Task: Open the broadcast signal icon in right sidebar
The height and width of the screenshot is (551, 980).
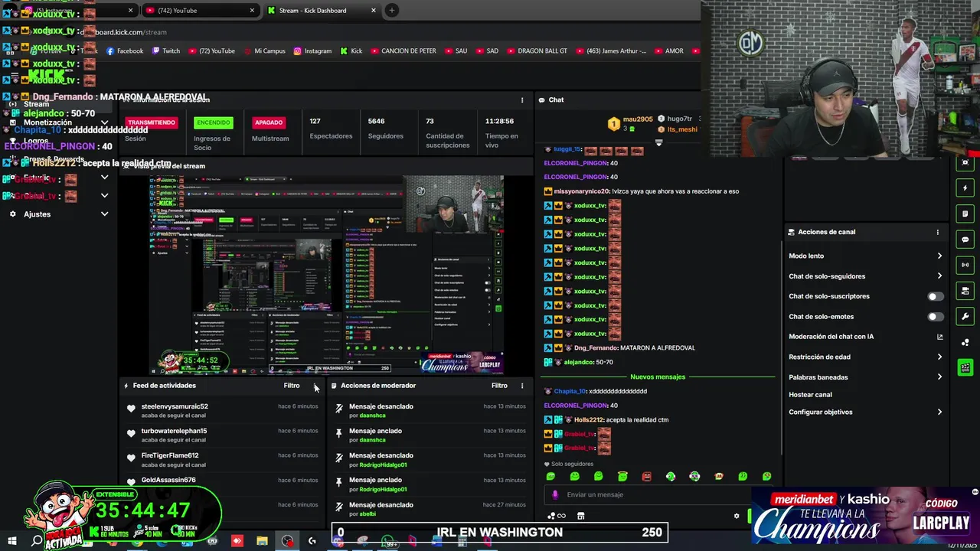Action: coord(965,265)
